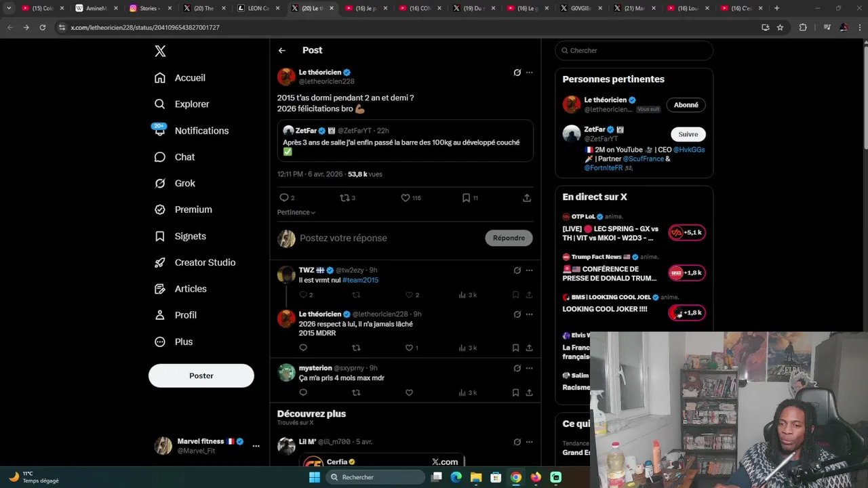
Task: Open Chrome from the taskbar
Action: pyautogui.click(x=516, y=477)
